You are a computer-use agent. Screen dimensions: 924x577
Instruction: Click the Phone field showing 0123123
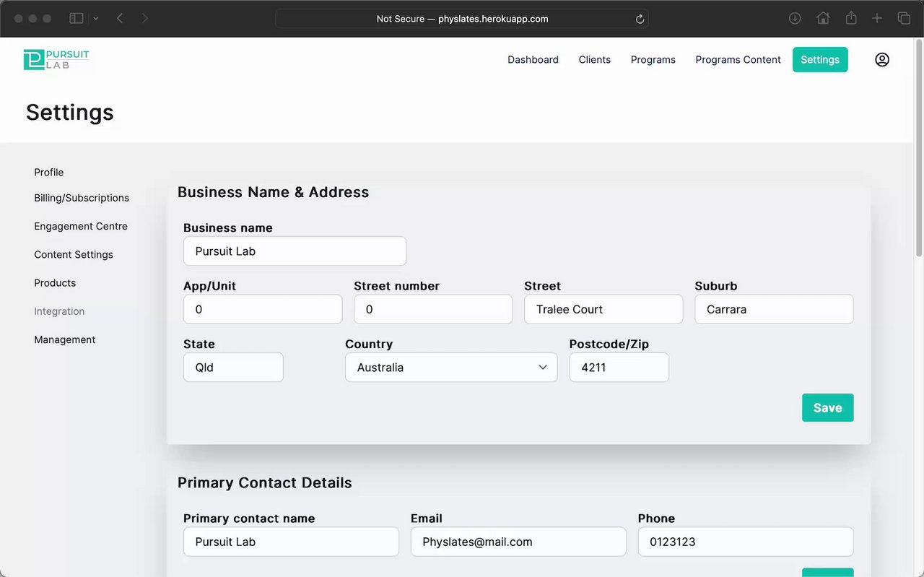click(x=746, y=542)
